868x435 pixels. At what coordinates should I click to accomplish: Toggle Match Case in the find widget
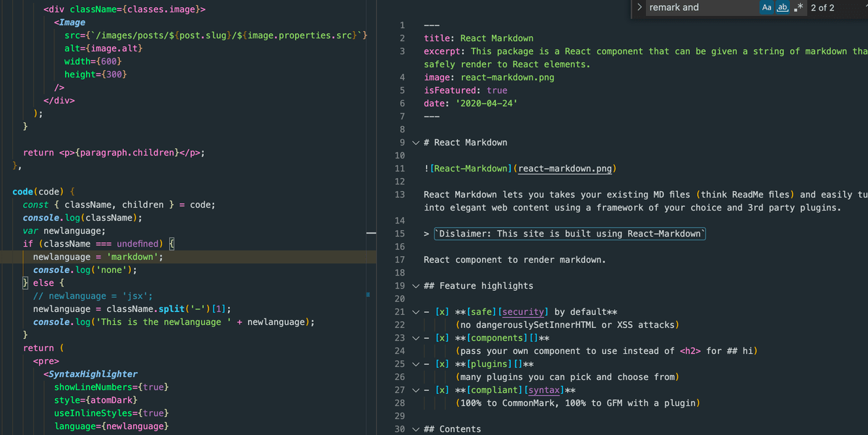pyautogui.click(x=767, y=7)
